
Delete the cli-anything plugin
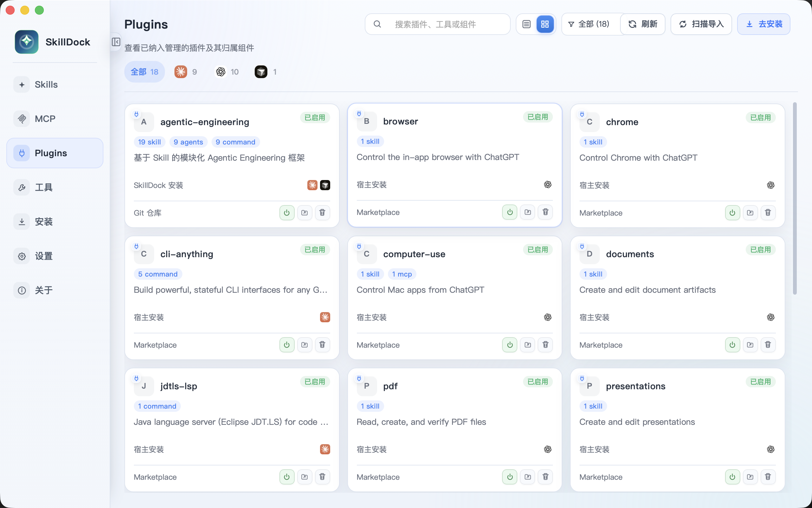tap(322, 345)
